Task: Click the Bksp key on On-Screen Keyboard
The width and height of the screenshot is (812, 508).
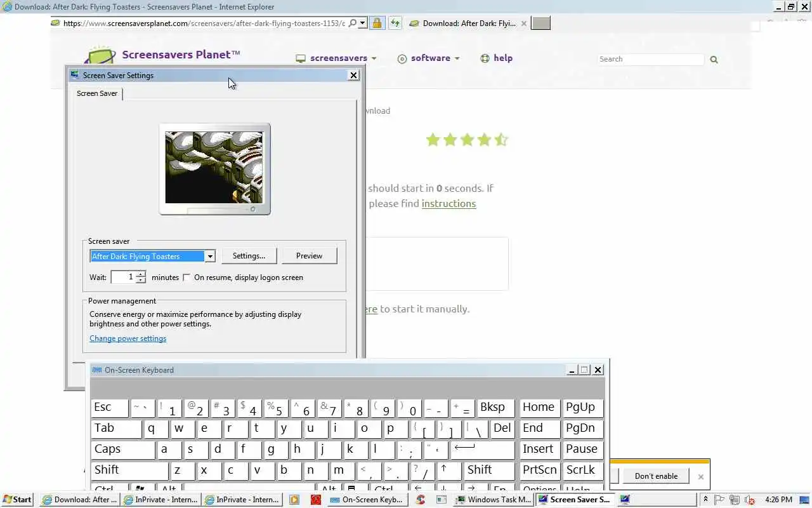Action: pyautogui.click(x=495, y=408)
